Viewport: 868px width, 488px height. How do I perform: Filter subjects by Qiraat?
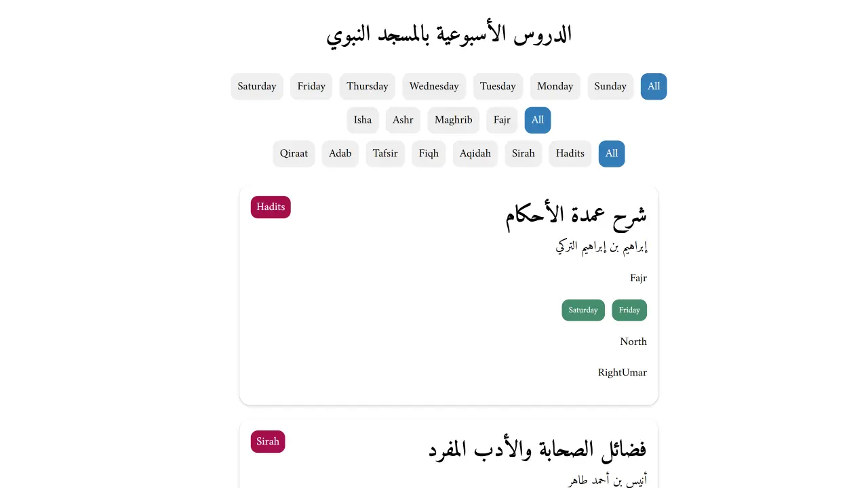[294, 153]
